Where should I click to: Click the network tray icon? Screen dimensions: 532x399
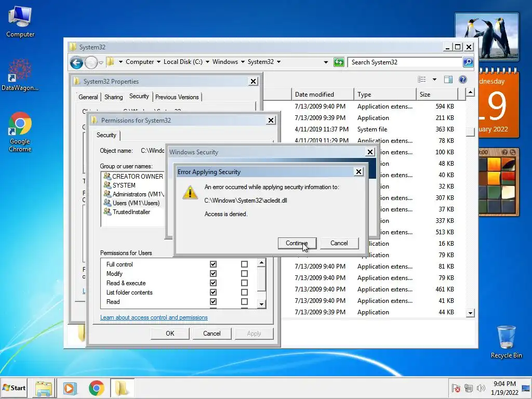click(469, 388)
